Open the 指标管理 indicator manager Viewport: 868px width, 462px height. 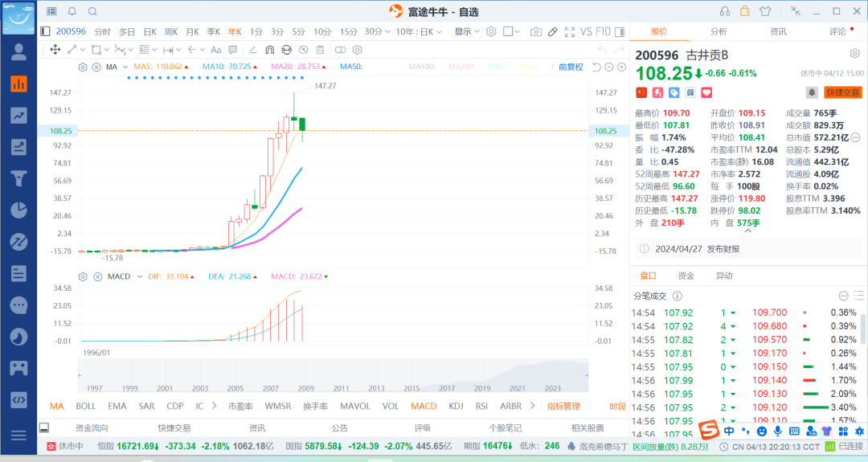(563, 406)
